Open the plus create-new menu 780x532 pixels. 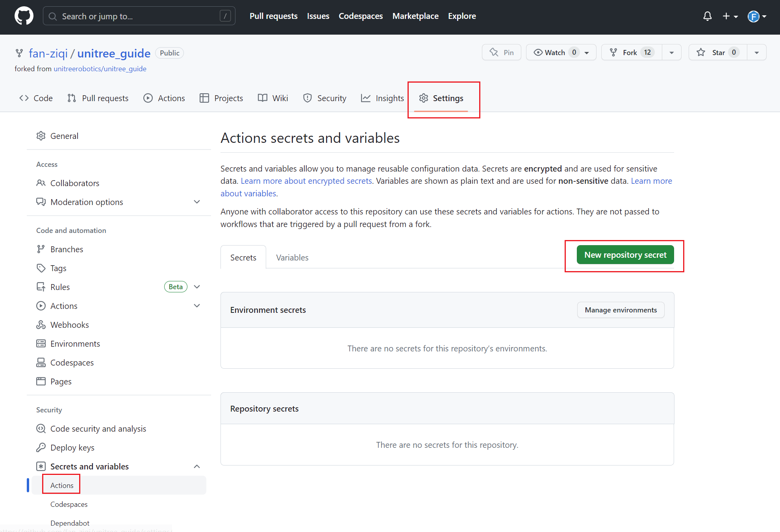(730, 16)
